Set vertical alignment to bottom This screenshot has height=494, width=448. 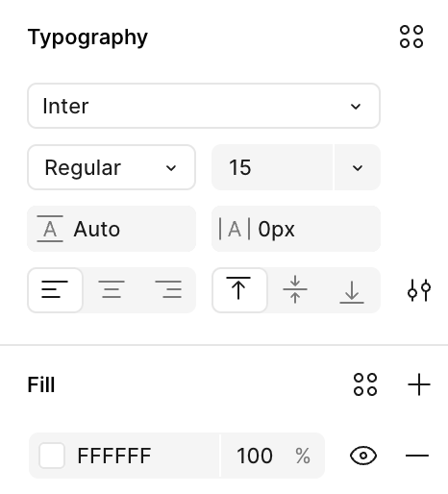pyautogui.click(x=352, y=290)
